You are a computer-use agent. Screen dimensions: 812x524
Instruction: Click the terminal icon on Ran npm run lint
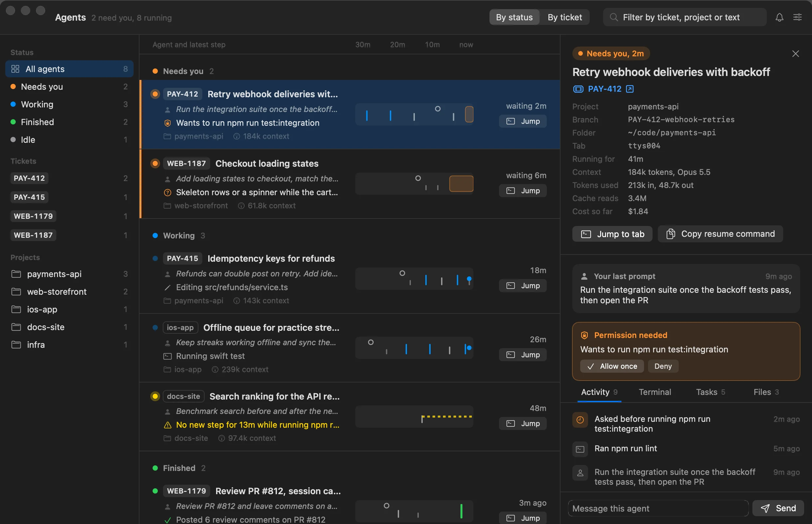pos(580,449)
